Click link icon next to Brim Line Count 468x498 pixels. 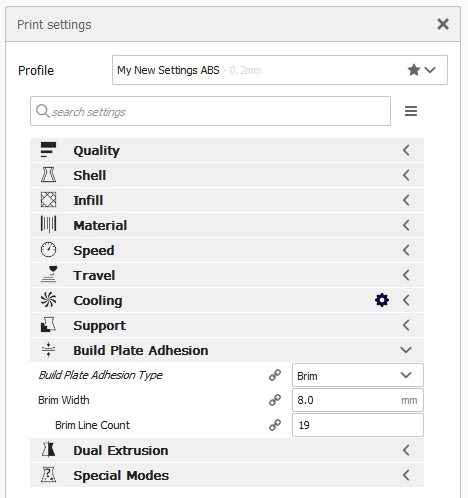coord(275,425)
